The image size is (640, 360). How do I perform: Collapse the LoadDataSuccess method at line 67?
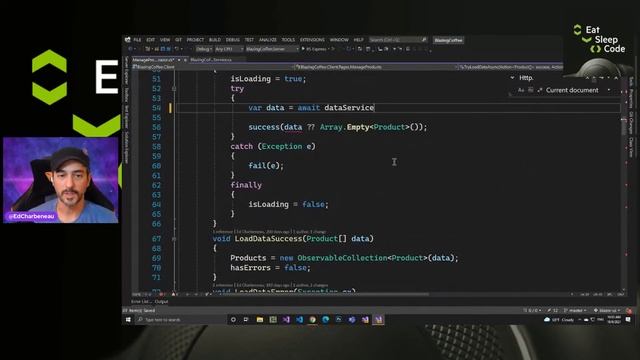pyautogui.click(x=174, y=239)
